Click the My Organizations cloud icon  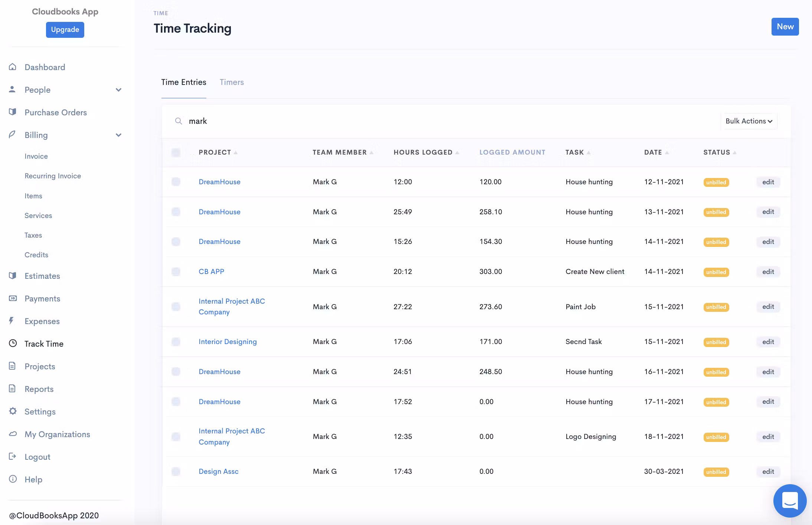point(13,434)
